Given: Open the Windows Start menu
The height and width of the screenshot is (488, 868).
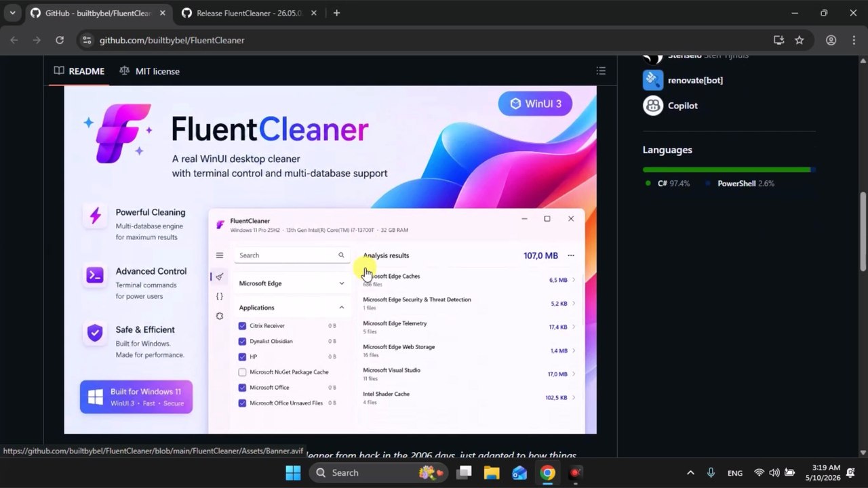Looking at the screenshot, I should point(293,473).
